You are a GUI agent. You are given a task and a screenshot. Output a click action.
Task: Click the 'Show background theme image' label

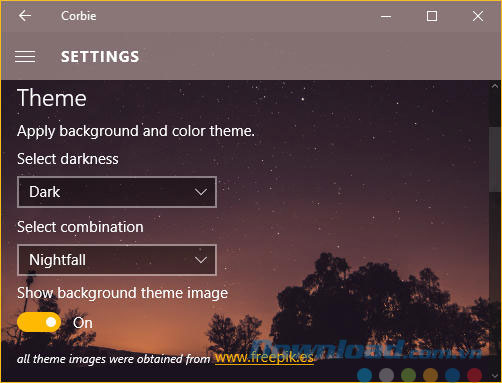pyautogui.click(x=122, y=293)
